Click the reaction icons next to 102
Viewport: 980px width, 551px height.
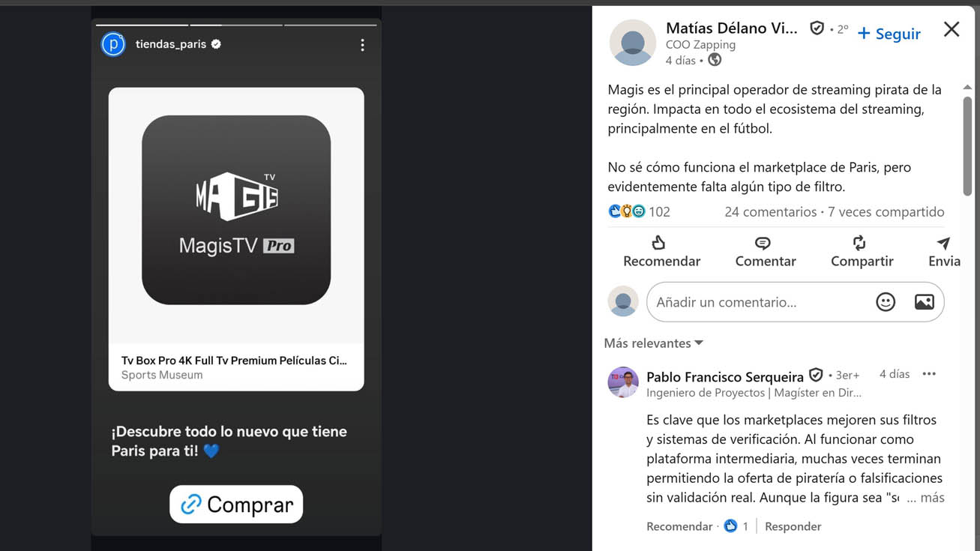point(627,212)
